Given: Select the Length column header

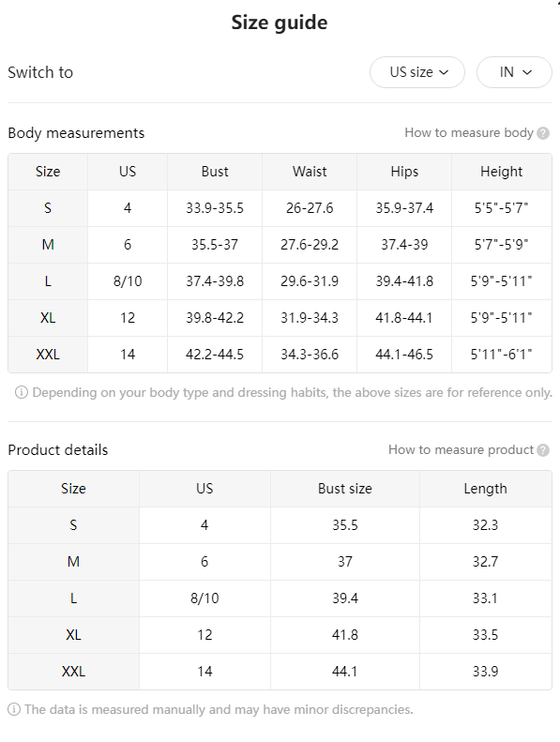Looking at the screenshot, I should 486,489.
